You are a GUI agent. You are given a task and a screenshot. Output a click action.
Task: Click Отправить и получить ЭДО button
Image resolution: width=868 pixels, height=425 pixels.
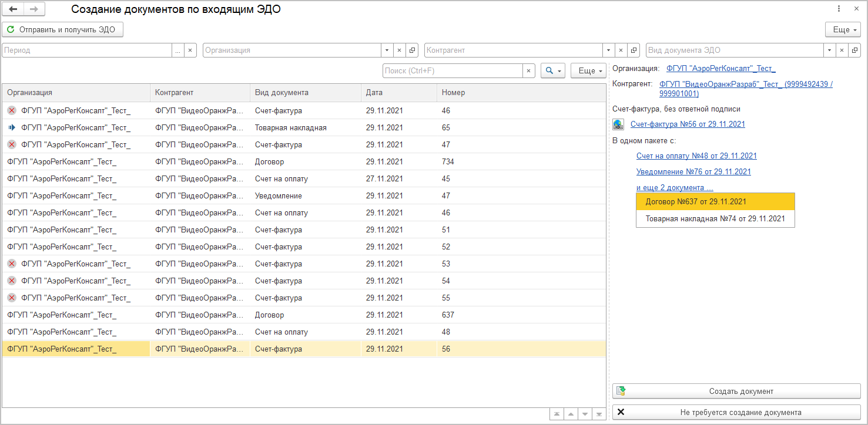pos(62,29)
